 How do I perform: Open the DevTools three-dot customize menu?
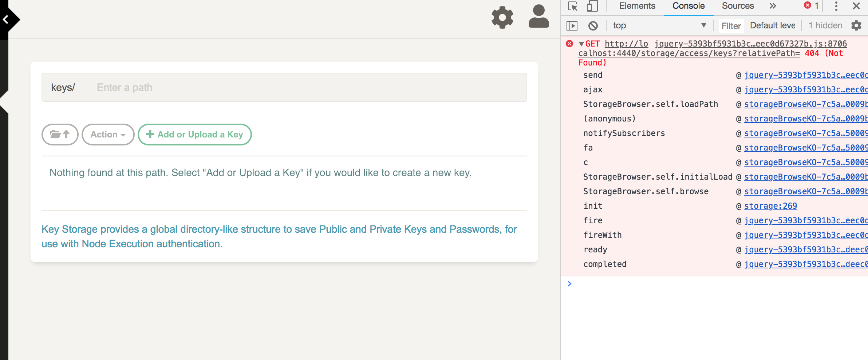click(836, 6)
